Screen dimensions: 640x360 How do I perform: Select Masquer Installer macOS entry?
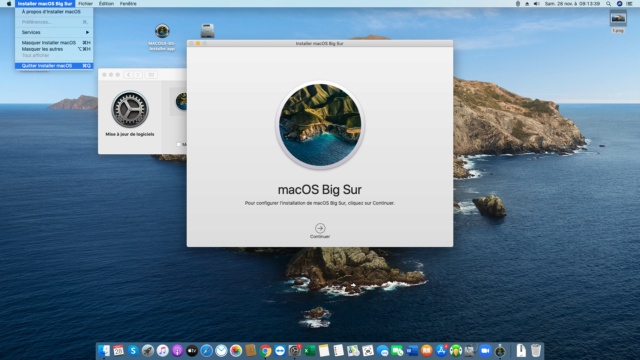[x=54, y=42]
